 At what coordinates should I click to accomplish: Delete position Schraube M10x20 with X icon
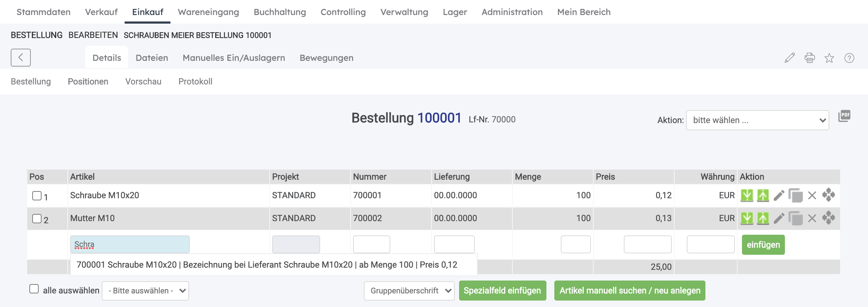pyautogui.click(x=812, y=195)
